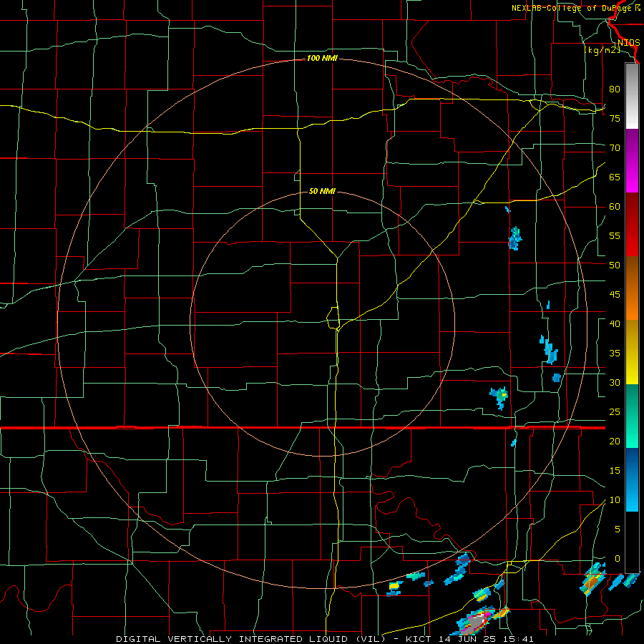Click the 20 value on the color scale
The image size is (644, 644).
pyautogui.click(x=615, y=441)
